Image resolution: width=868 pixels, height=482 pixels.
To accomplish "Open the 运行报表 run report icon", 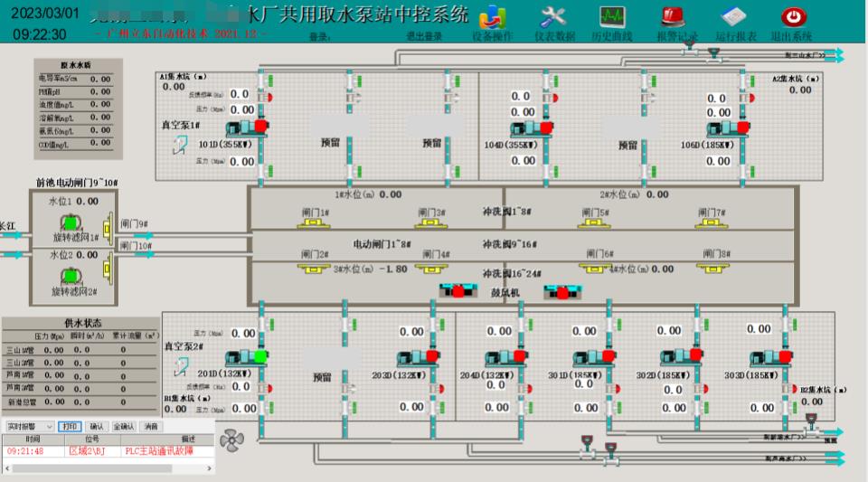I will coord(733,17).
